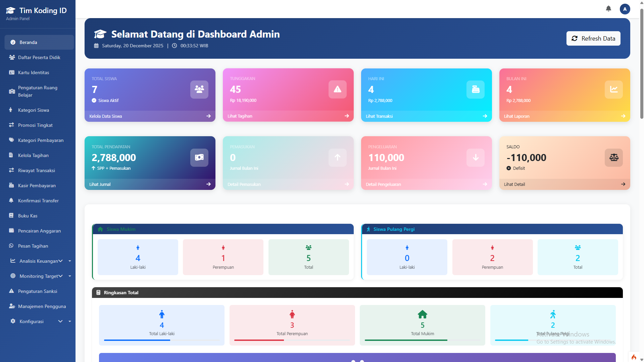Viewport: 644px width, 362px height.
Task: Open Buku Kas via its book icon
Action: (11, 216)
